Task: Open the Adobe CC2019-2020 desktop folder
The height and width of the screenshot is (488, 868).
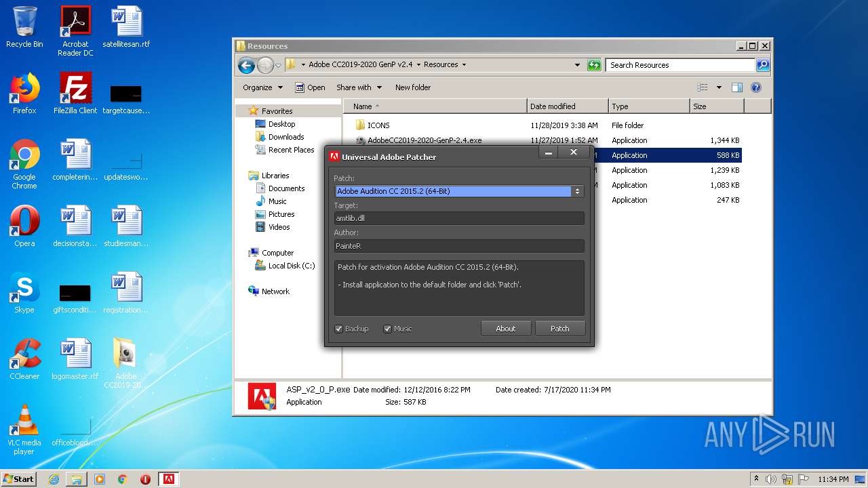Action: pyautogui.click(x=126, y=363)
